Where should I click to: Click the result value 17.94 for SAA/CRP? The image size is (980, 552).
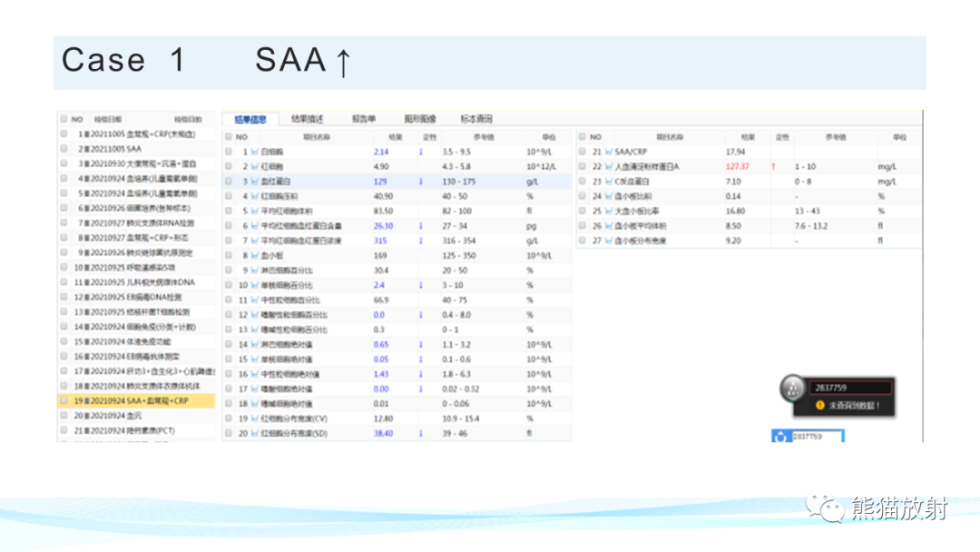coord(736,152)
